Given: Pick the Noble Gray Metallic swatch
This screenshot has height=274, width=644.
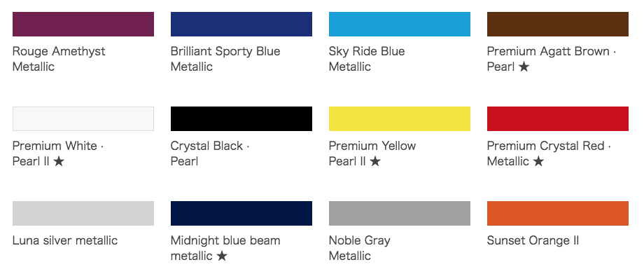Looking at the screenshot, I should pyautogui.click(x=400, y=214).
